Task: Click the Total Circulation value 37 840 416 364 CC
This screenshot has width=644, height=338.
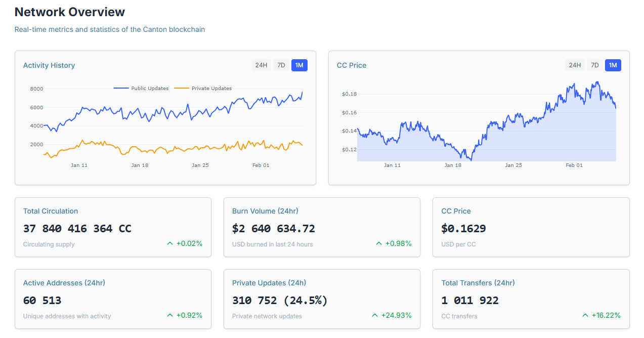Action: click(x=77, y=229)
